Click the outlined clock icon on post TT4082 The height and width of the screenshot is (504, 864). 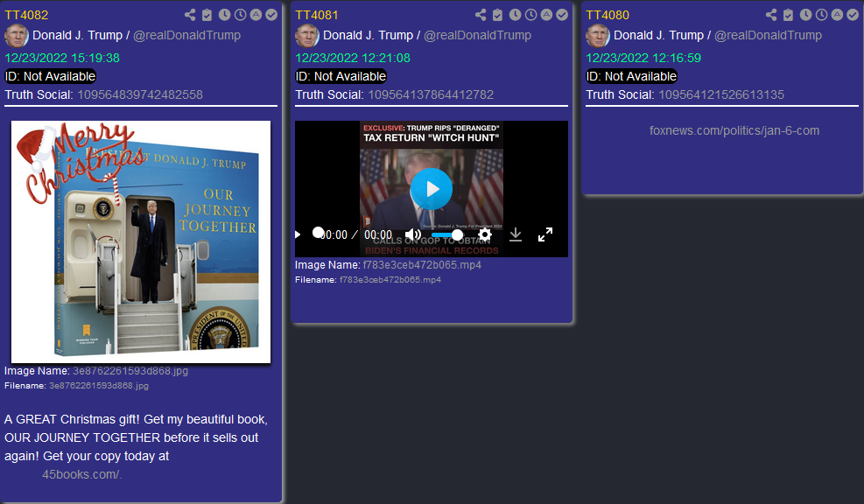pos(240,15)
